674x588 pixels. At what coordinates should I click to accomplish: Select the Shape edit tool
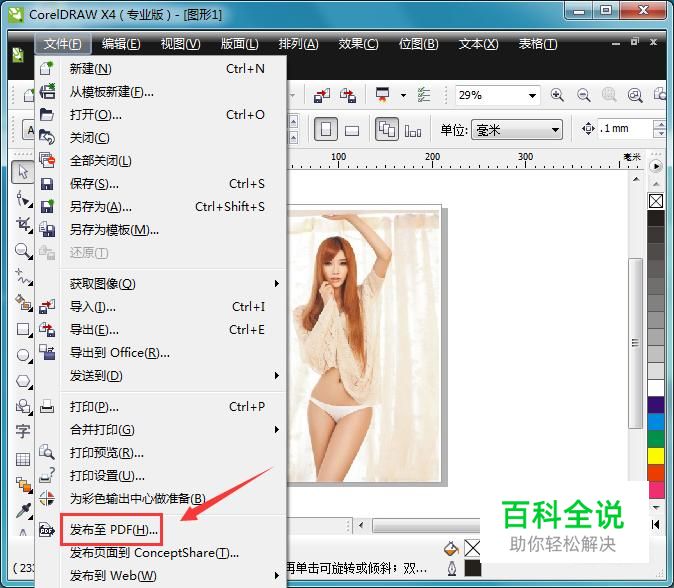point(23,199)
